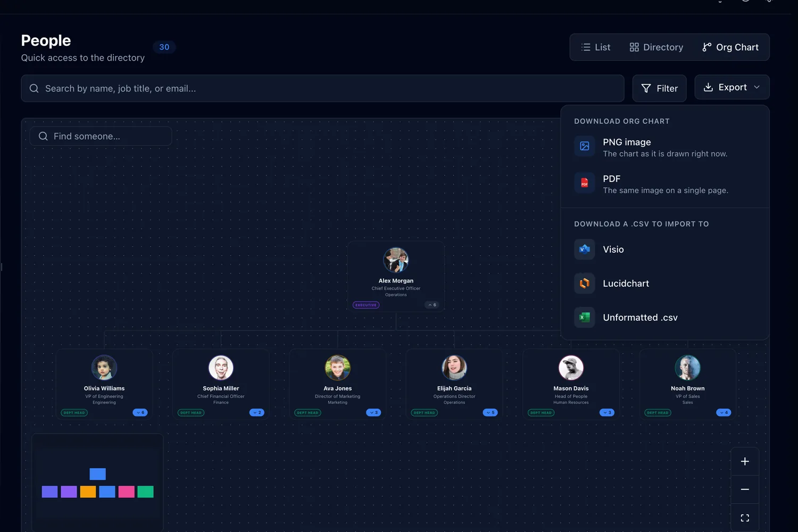The height and width of the screenshot is (532, 798).
Task: Open Ava Jones' name label
Action: pyautogui.click(x=338, y=388)
